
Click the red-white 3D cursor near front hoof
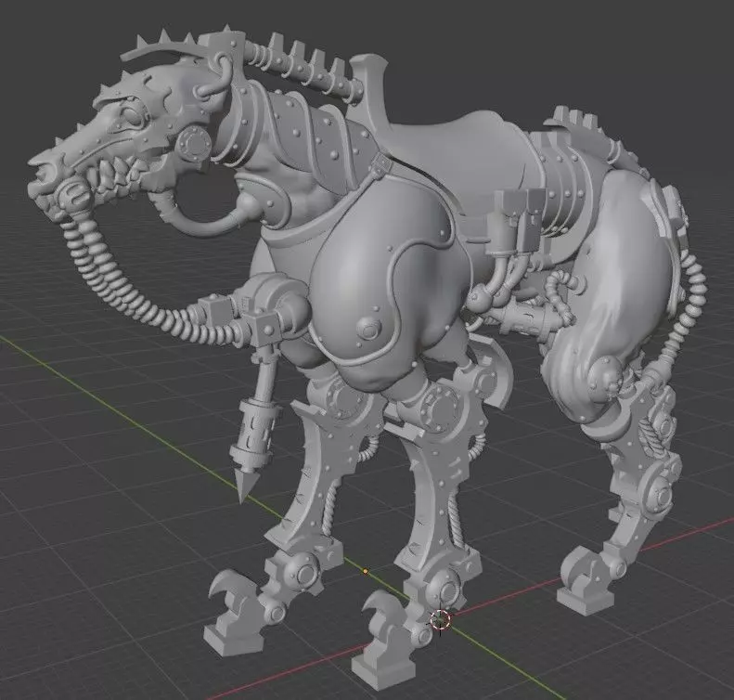coord(440,620)
